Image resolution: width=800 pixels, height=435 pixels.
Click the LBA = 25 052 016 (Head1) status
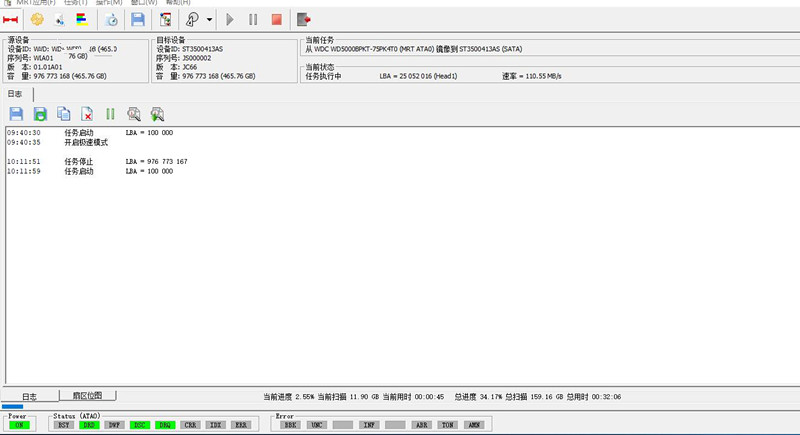pyautogui.click(x=418, y=76)
